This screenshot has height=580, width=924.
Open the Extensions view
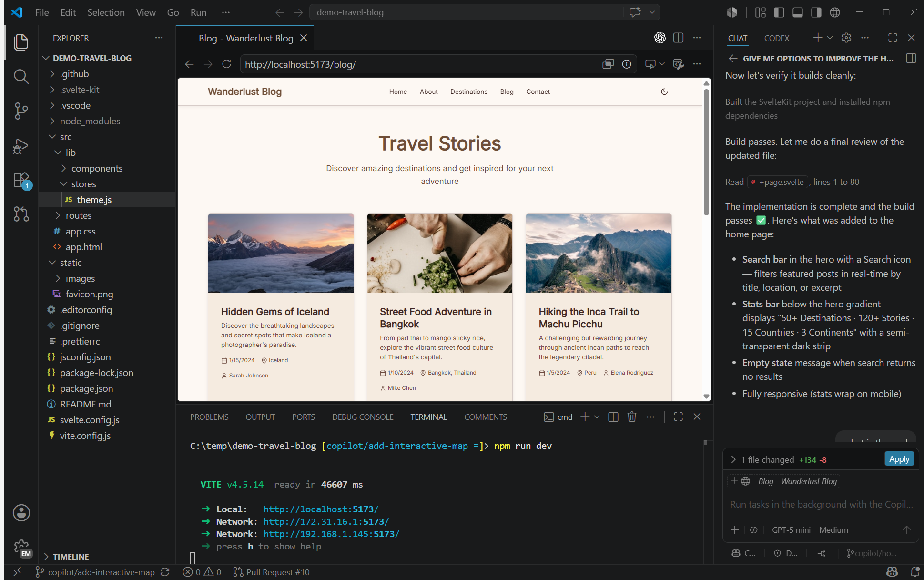(x=21, y=180)
